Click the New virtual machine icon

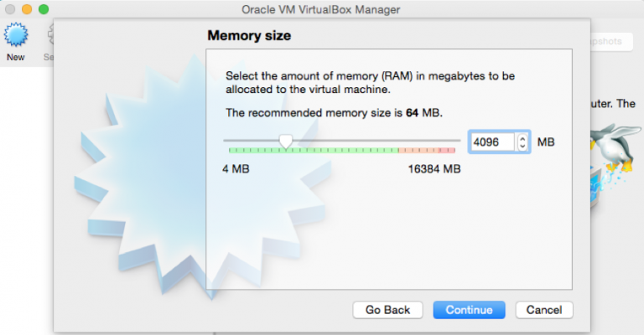pos(16,37)
